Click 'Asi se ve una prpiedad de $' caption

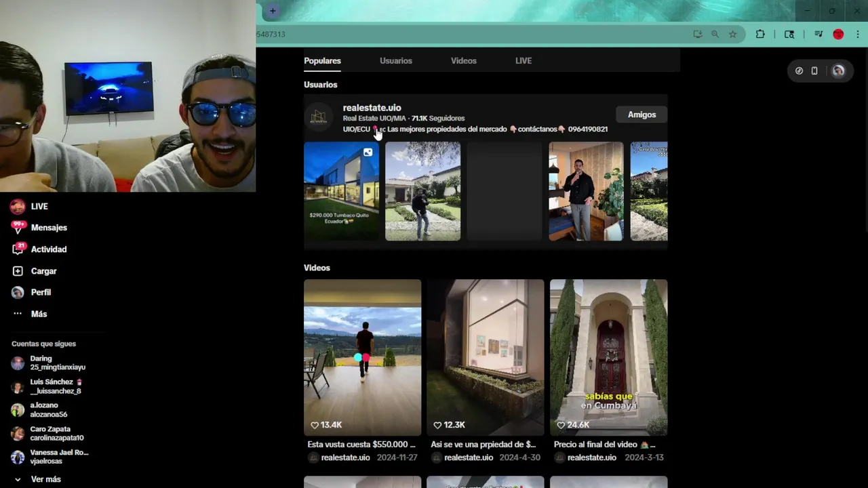click(484, 445)
